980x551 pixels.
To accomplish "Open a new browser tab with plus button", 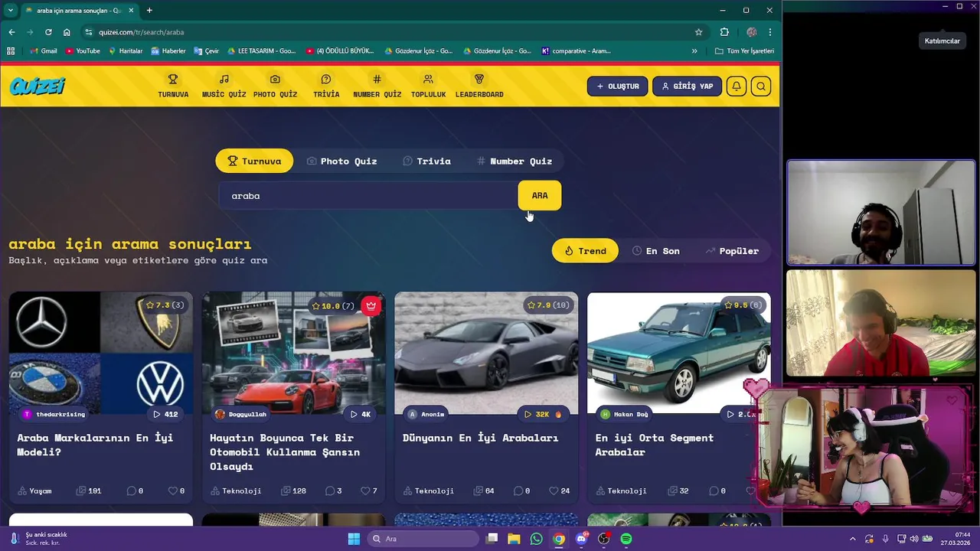I will (x=149, y=11).
